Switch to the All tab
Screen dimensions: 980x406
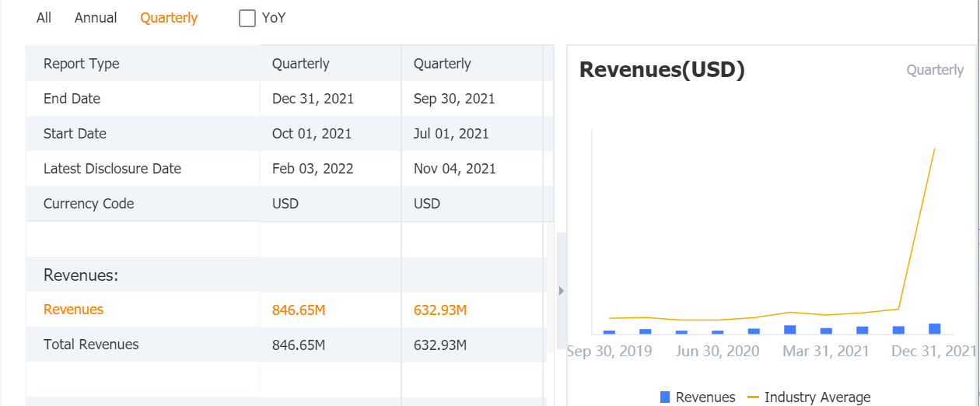point(44,18)
